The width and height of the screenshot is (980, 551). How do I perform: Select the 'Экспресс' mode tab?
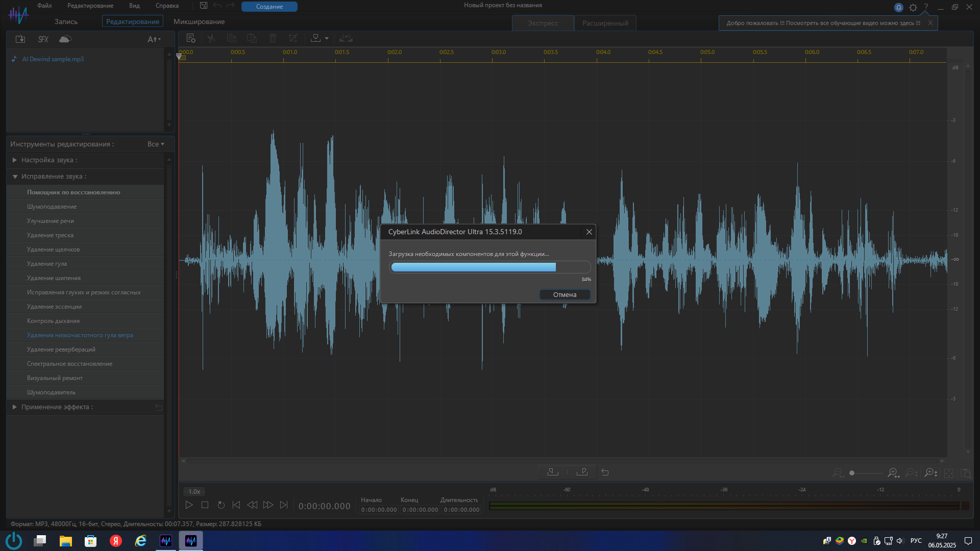[x=543, y=23]
